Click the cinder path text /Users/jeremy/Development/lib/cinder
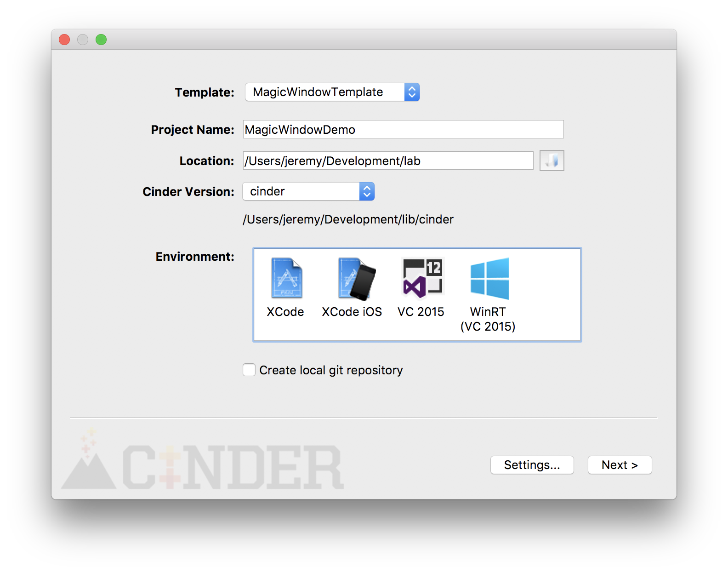Viewport: 728px width, 573px height. pos(348,219)
